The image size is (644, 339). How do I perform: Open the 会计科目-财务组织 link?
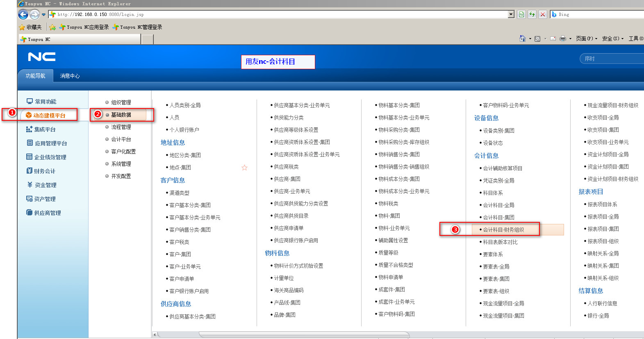tap(503, 230)
